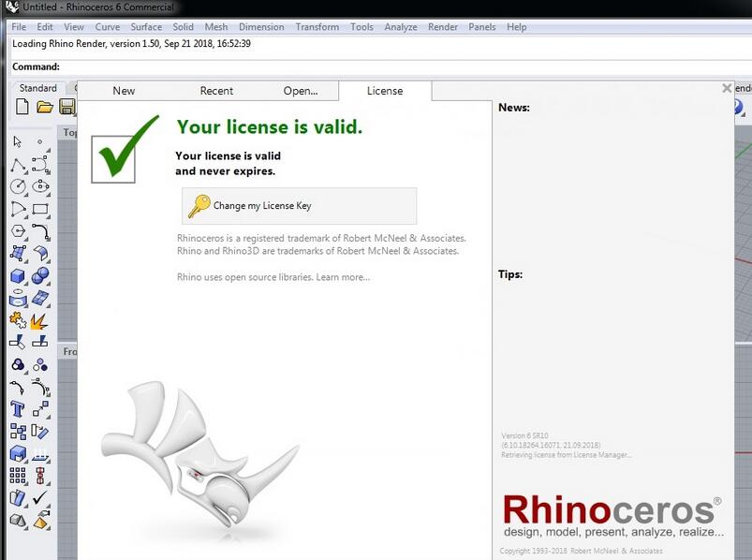Open the Mesh menu

click(216, 27)
